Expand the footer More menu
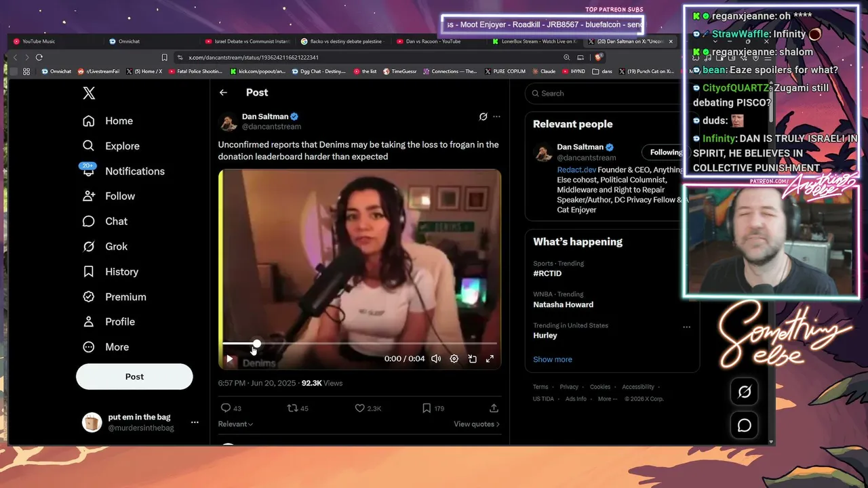Screen dimensions: 868x488 pyautogui.click(x=606, y=399)
